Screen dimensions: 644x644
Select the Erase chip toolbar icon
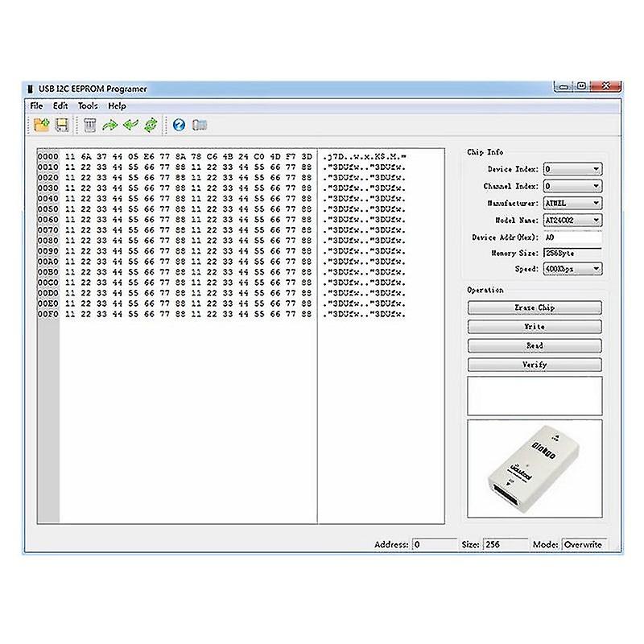pyautogui.click(x=90, y=124)
